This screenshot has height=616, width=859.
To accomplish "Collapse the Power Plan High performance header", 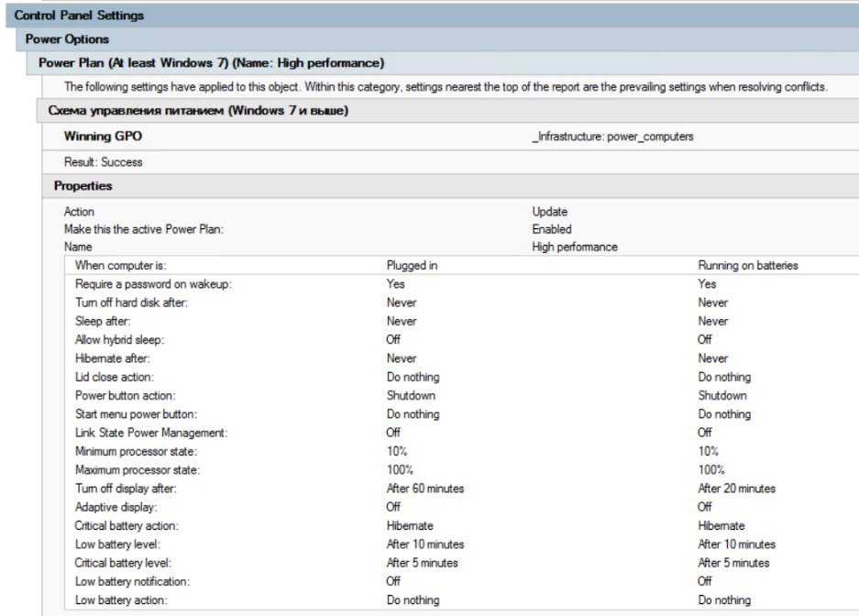I will point(443,63).
